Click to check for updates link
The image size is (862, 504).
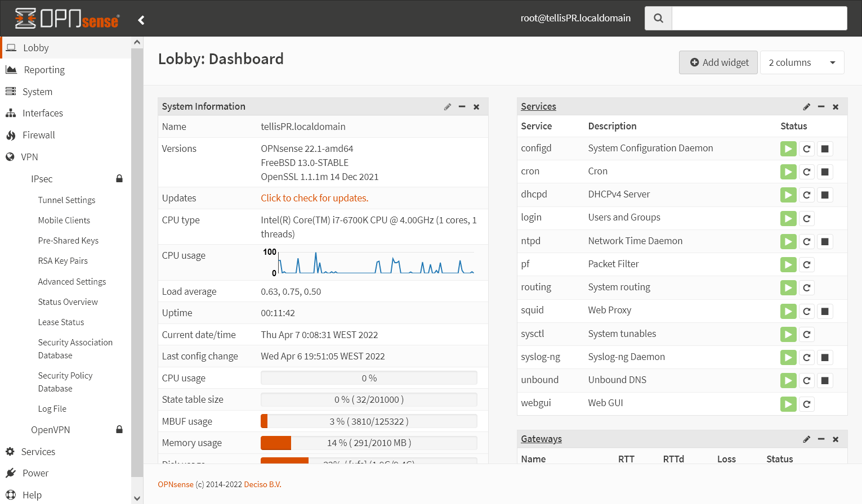314,198
